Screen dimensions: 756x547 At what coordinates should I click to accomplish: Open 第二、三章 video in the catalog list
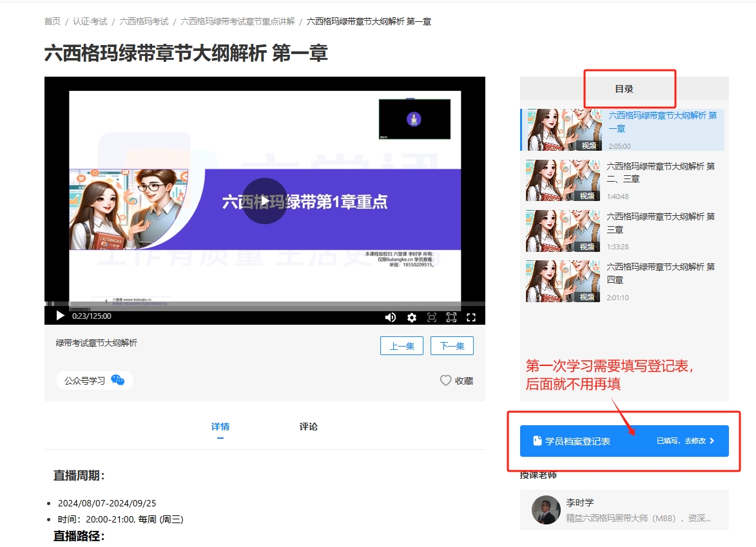[660, 173]
